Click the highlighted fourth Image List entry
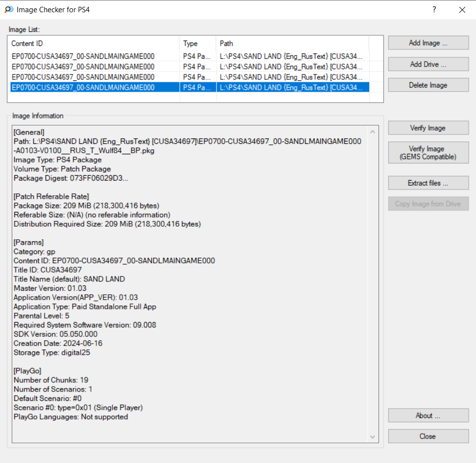476x463 pixels. point(83,88)
